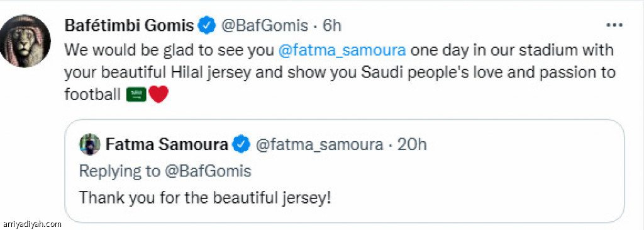Click the red heart emoji
The image size is (644, 230).
(x=158, y=95)
